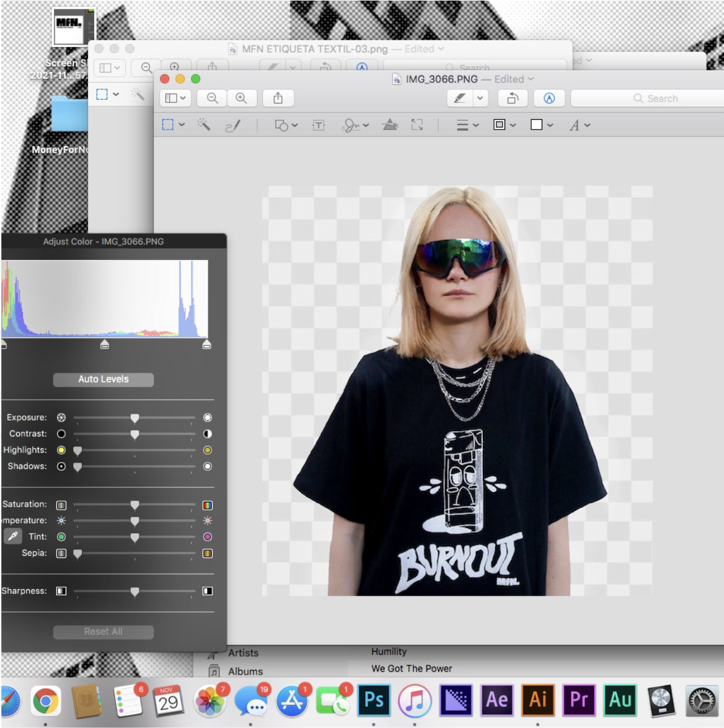Zoom out with the minus magnifier
This screenshot has height=728, width=724.
pyautogui.click(x=212, y=98)
